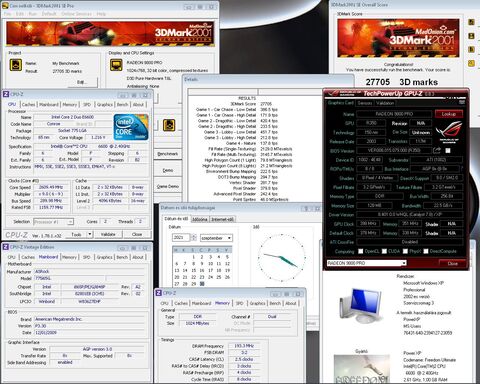This screenshot has width=480, height=384.
Task: Open the Edit menu in 3DMark2001
Action: 20,14
